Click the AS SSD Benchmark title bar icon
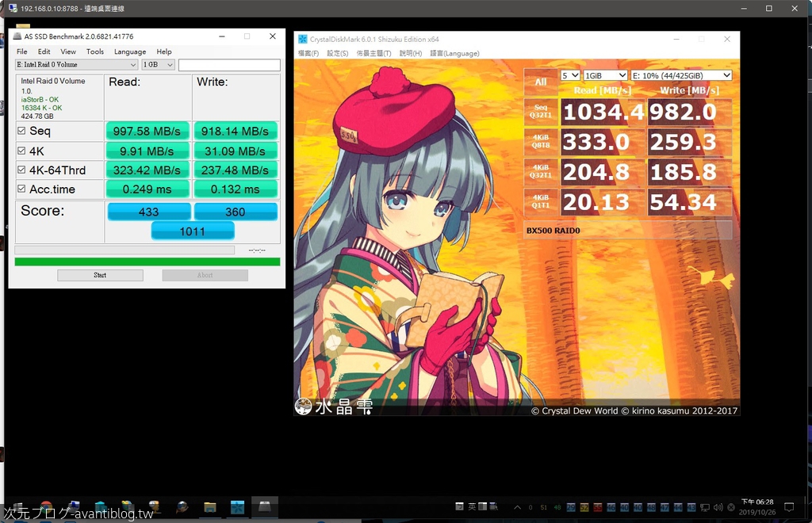 tap(17, 36)
